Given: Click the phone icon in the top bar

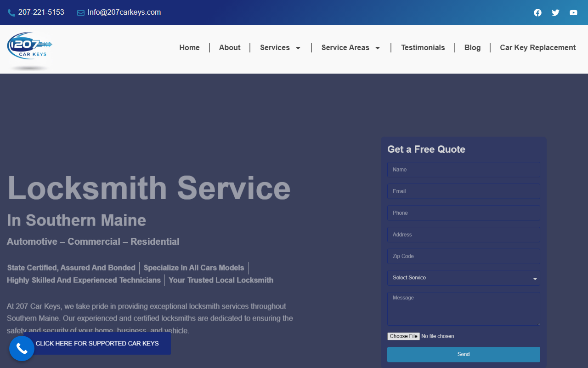Looking at the screenshot, I should [11, 13].
